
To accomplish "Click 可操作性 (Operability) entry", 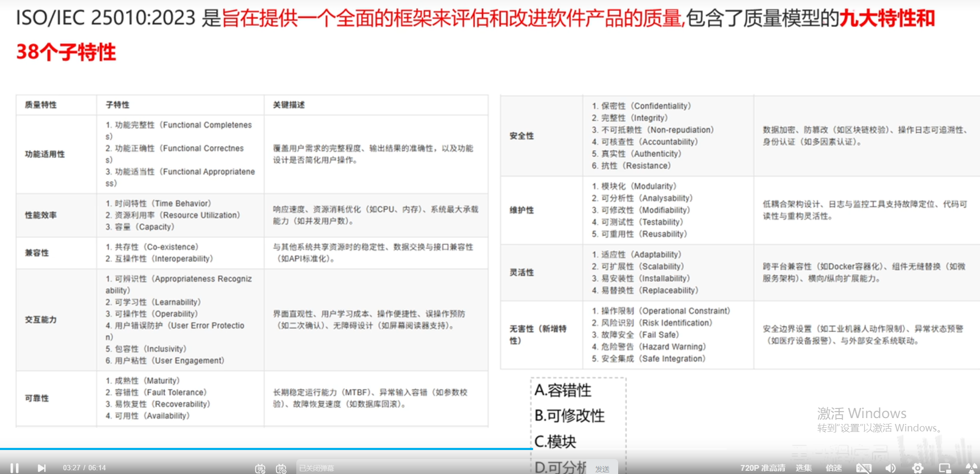I will tap(152, 314).
